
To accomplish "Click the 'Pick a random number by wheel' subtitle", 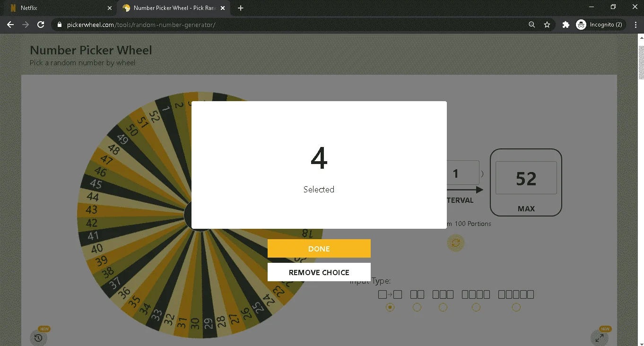I will pos(82,63).
